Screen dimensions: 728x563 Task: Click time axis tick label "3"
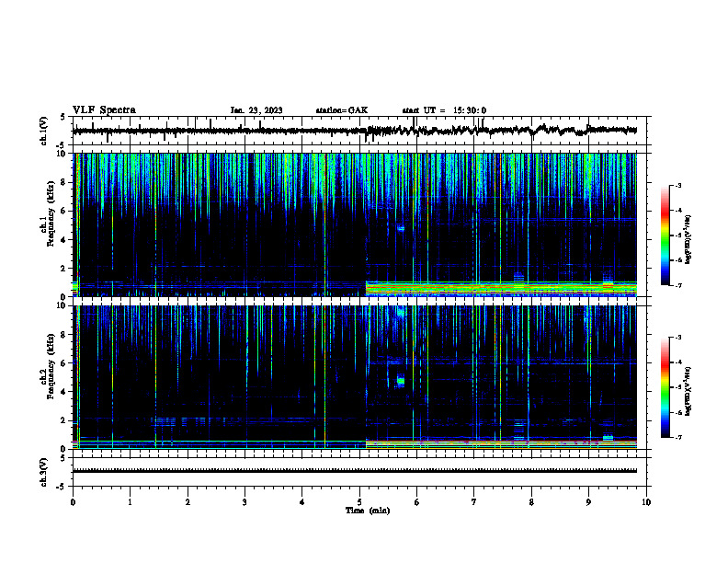point(245,502)
